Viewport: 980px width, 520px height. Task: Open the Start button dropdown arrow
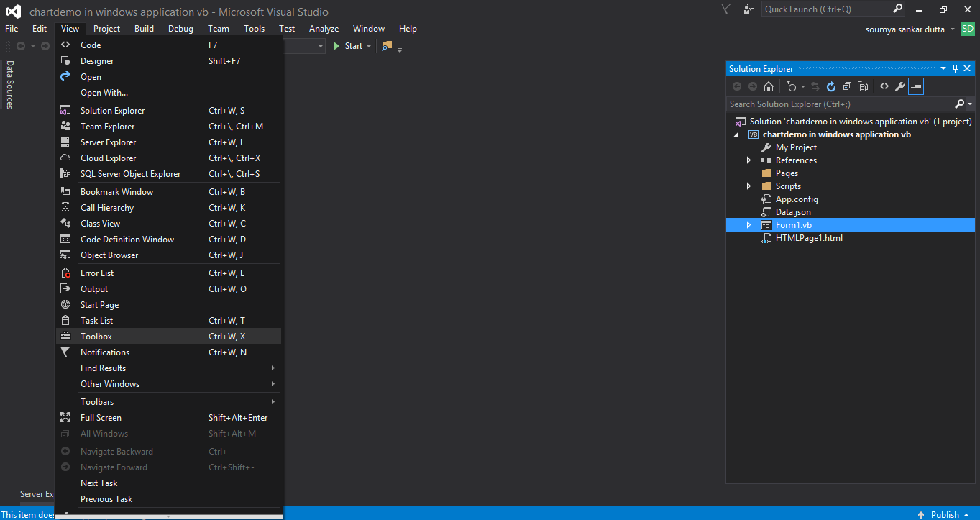[x=370, y=46]
